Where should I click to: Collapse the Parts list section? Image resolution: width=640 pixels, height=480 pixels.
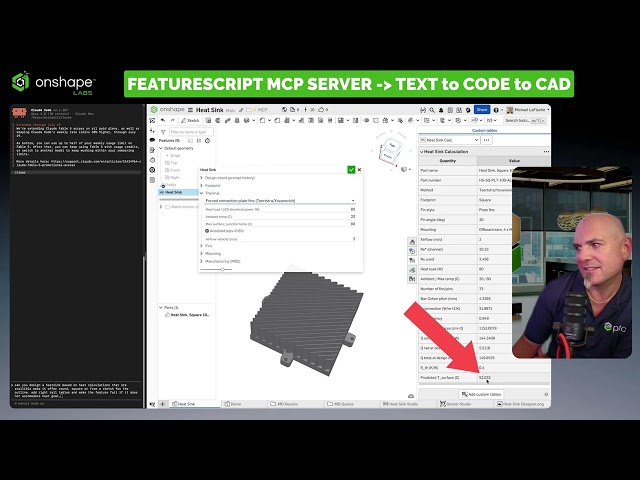pyautogui.click(x=161, y=307)
